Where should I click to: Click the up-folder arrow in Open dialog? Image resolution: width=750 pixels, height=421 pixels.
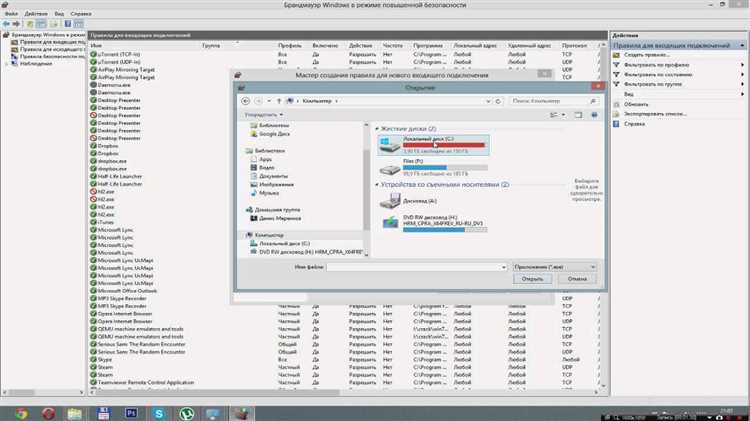coord(279,101)
